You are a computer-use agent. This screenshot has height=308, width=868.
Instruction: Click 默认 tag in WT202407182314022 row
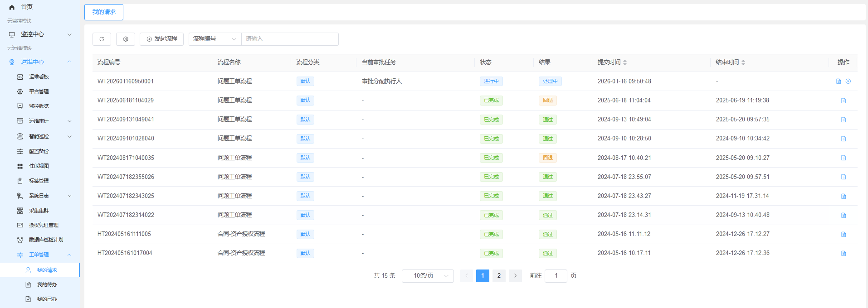305,215
